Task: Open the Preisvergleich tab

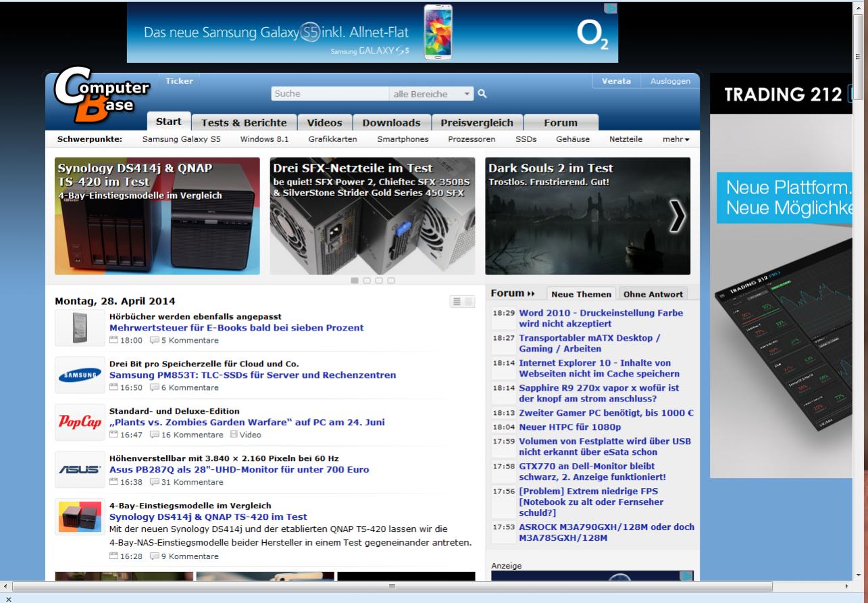Action: (477, 122)
